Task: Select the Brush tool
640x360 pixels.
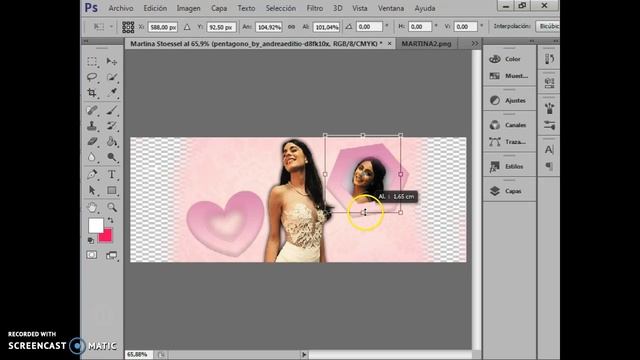Action: [x=111, y=110]
